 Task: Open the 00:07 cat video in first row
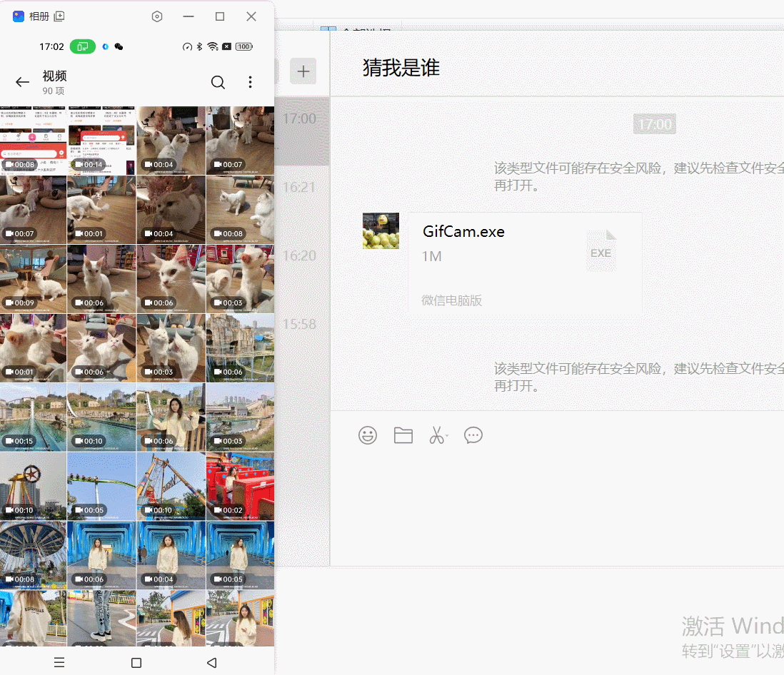pyautogui.click(x=240, y=141)
